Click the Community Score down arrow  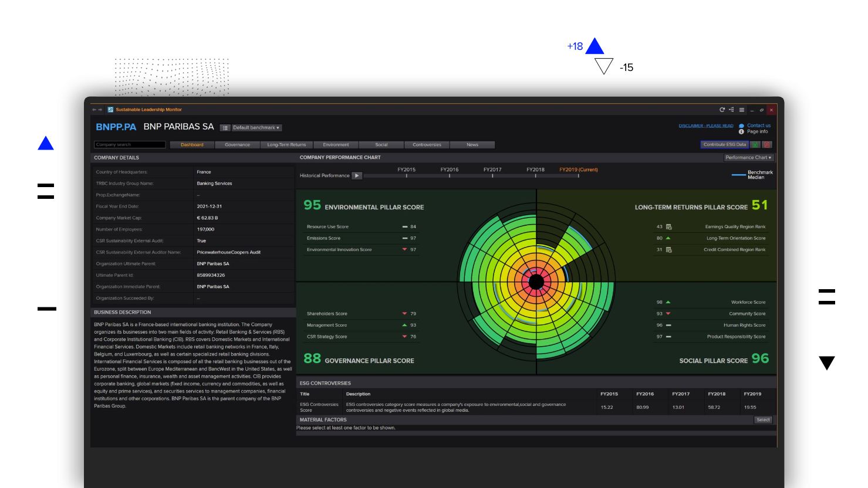[668, 314]
